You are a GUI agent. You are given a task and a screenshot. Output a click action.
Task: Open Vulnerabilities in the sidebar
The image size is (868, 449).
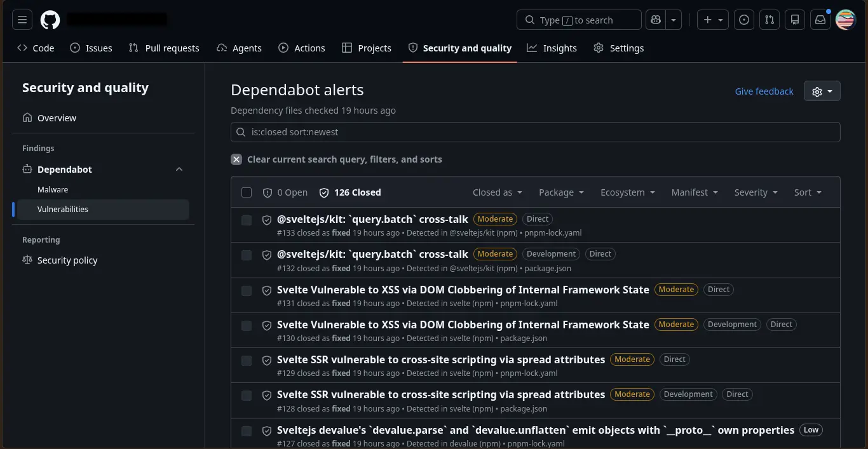[104, 210]
